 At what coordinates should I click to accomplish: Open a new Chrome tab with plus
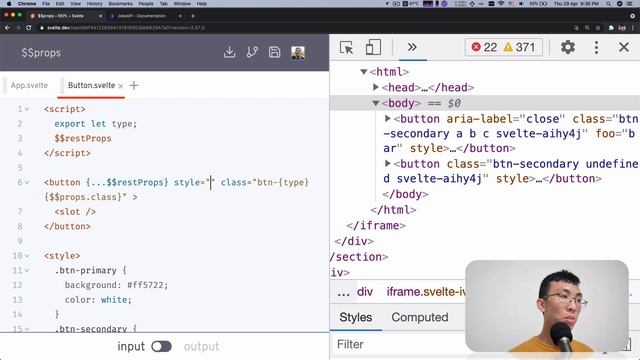tap(193, 16)
